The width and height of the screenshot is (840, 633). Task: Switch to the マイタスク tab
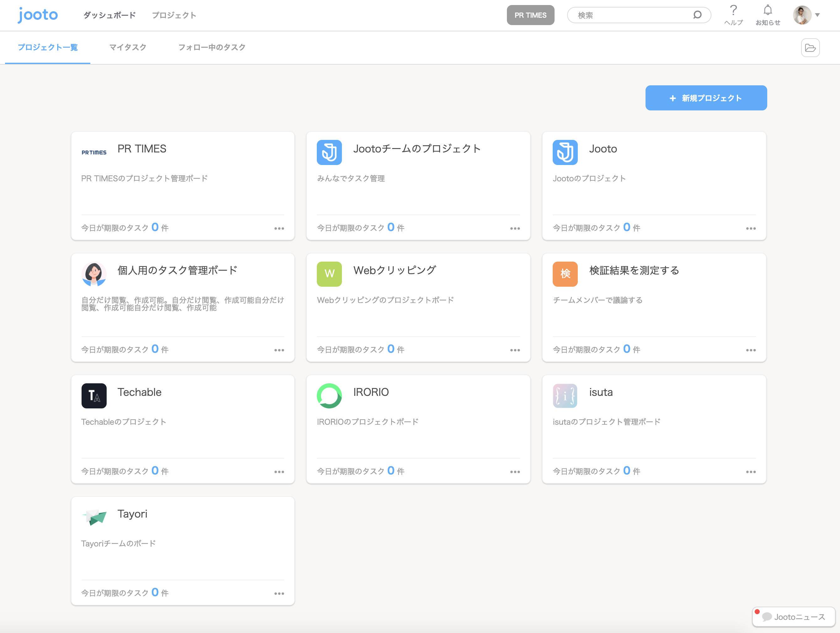click(128, 47)
